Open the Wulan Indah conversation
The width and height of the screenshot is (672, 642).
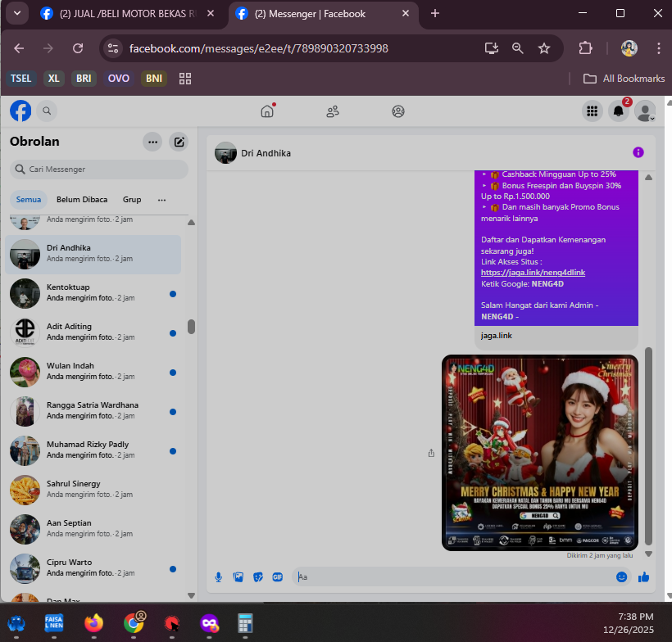click(x=93, y=373)
